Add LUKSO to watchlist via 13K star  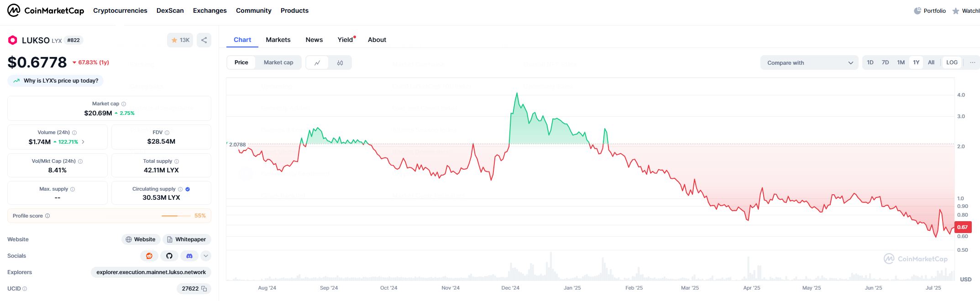click(180, 40)
